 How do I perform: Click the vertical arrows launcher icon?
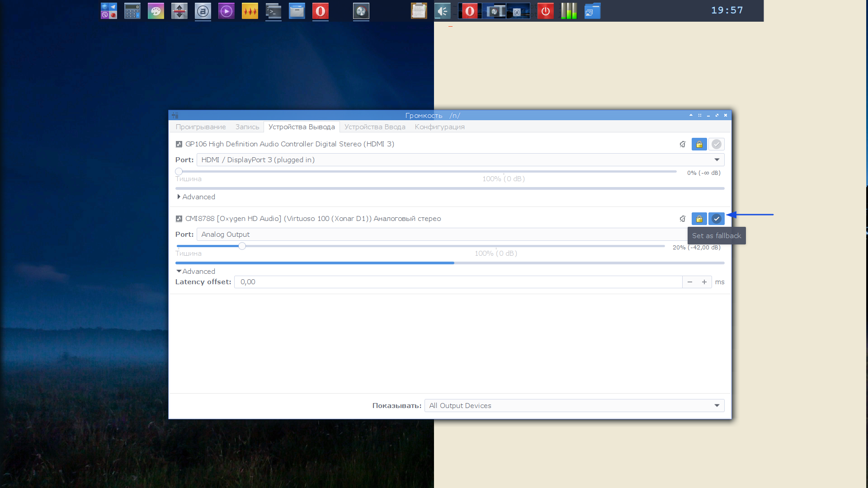point(179,11)
